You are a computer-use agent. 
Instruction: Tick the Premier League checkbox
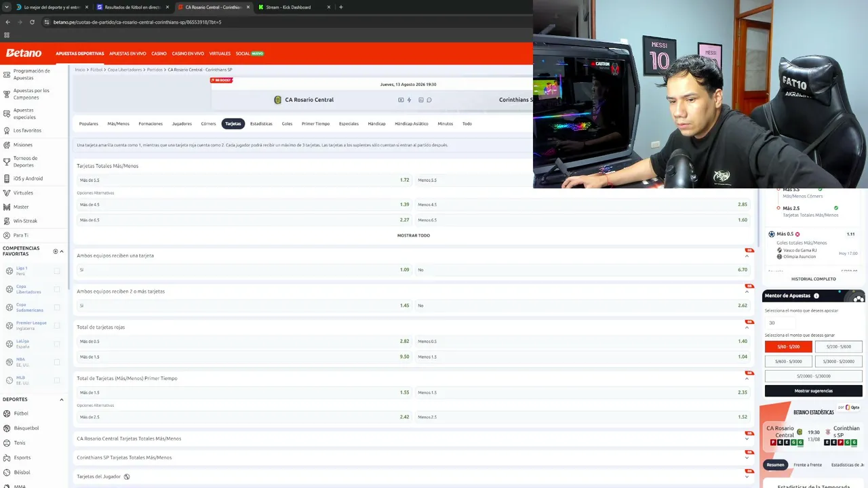(57, 326)
